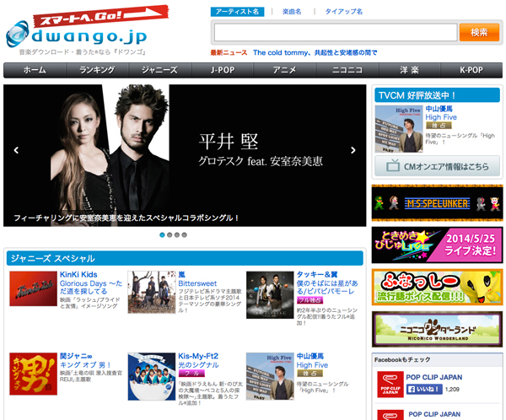
Task: Click in the search text field
Action: 333,33
